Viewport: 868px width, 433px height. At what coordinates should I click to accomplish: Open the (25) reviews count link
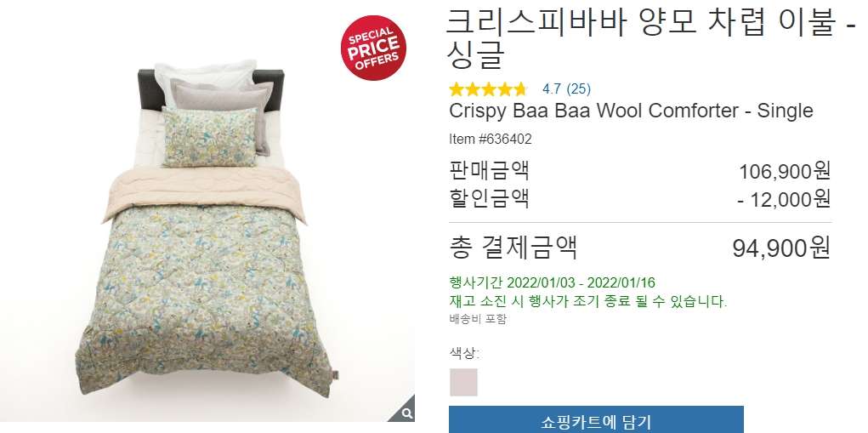[578, 88]
